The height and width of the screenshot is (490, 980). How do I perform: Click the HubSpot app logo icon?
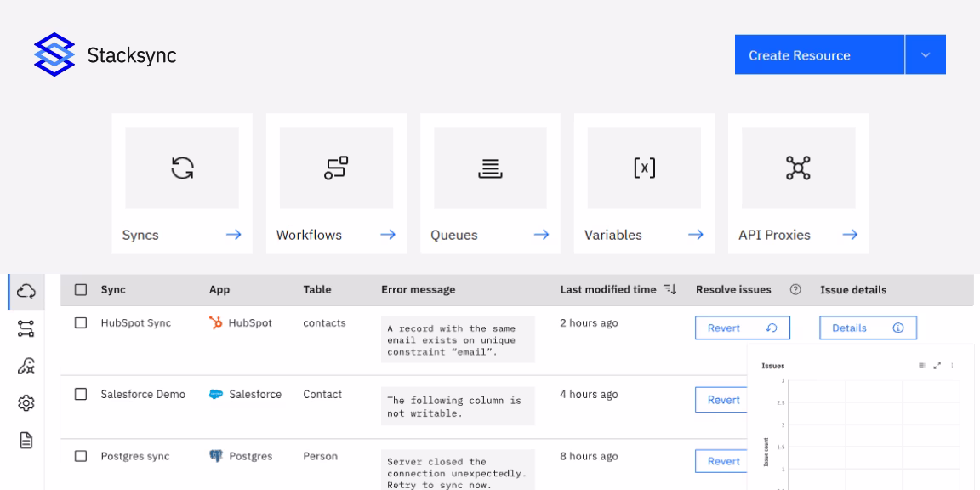[215, 323]
